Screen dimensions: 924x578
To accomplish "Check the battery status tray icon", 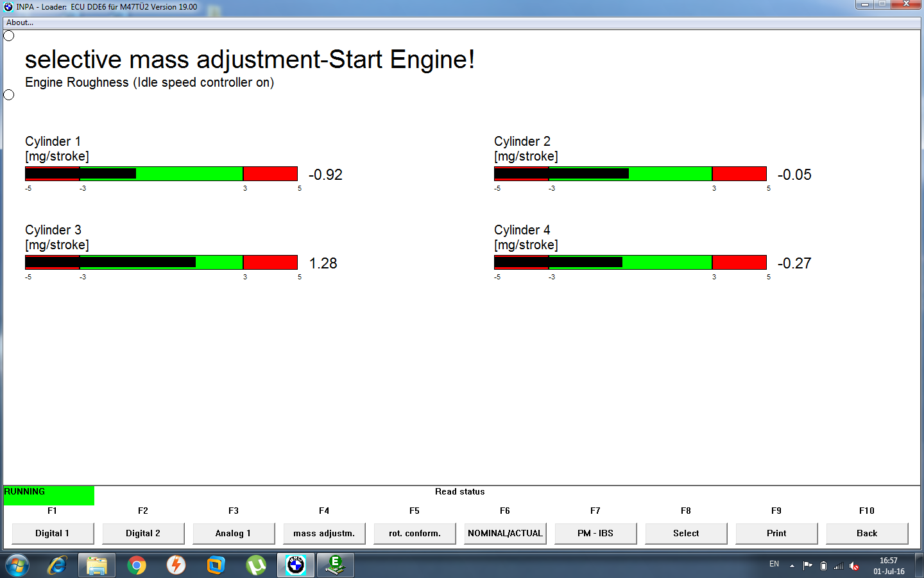I will 823,565.
